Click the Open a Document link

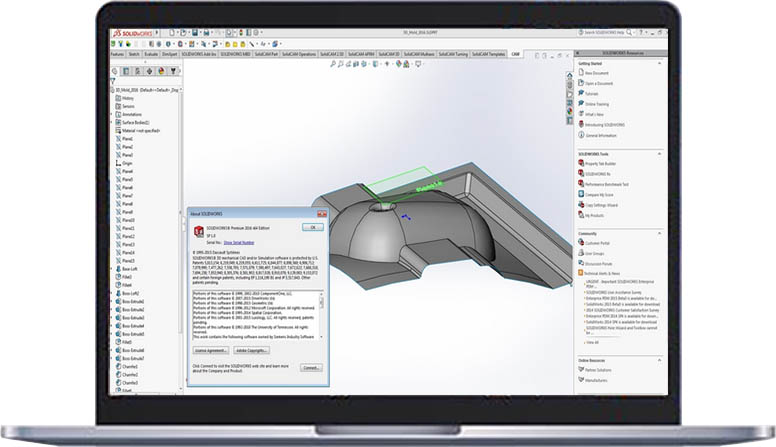599,83
